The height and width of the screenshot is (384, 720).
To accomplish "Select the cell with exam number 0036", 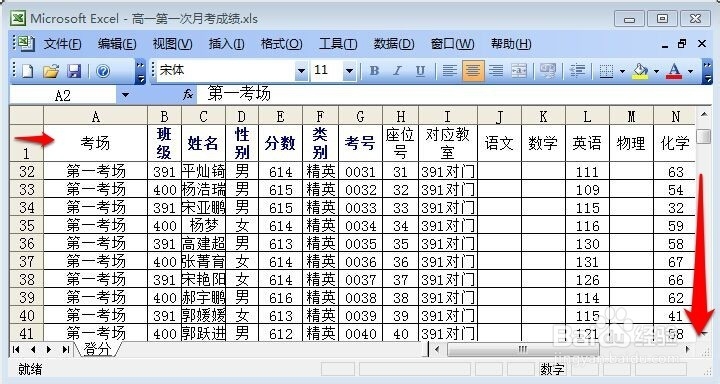I will 360,261.
